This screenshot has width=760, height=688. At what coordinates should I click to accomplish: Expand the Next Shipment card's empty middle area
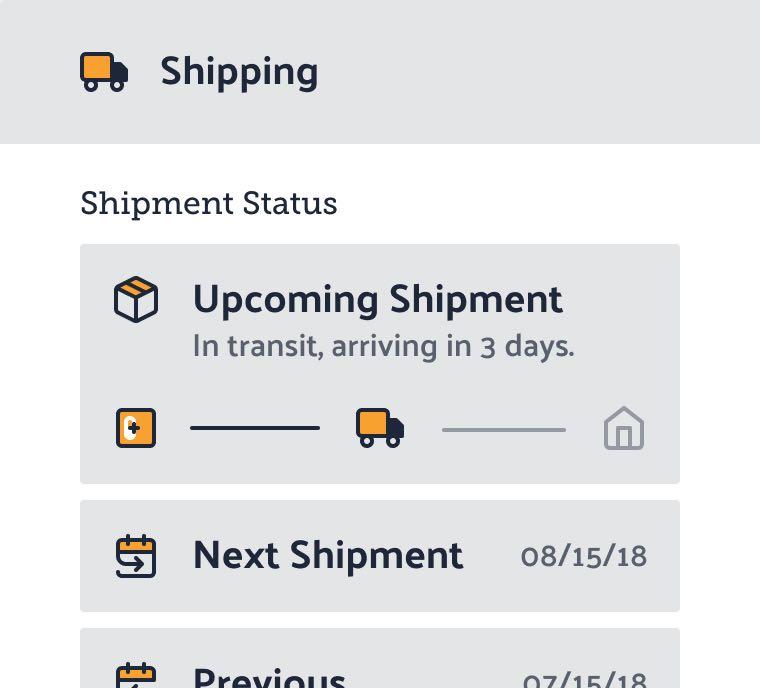(491, 556)
